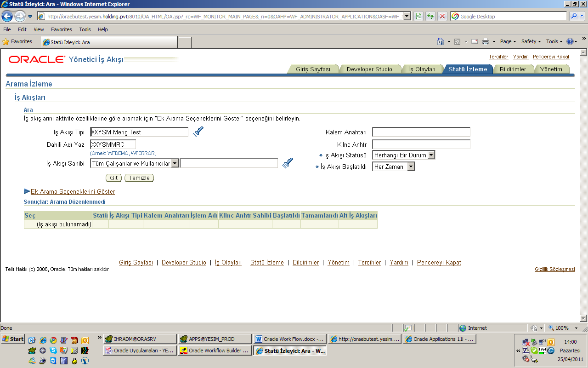Click the Back navigation arrow

click(7, 15)
